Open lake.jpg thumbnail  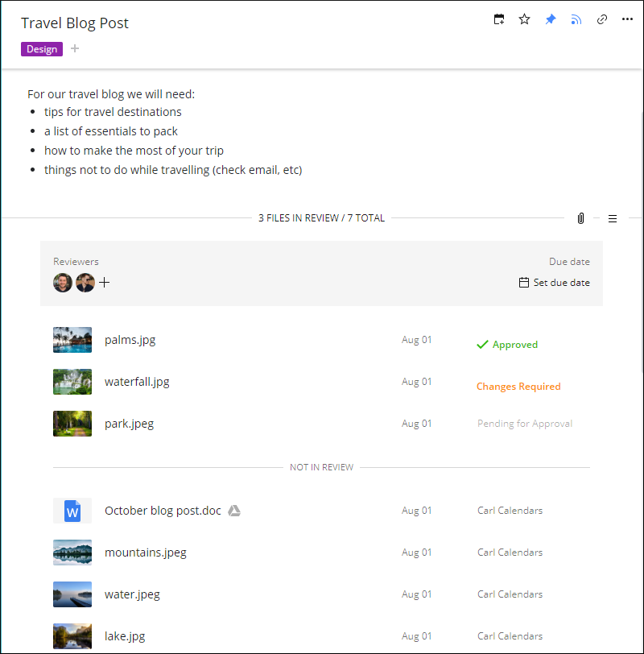pos(72,636)
